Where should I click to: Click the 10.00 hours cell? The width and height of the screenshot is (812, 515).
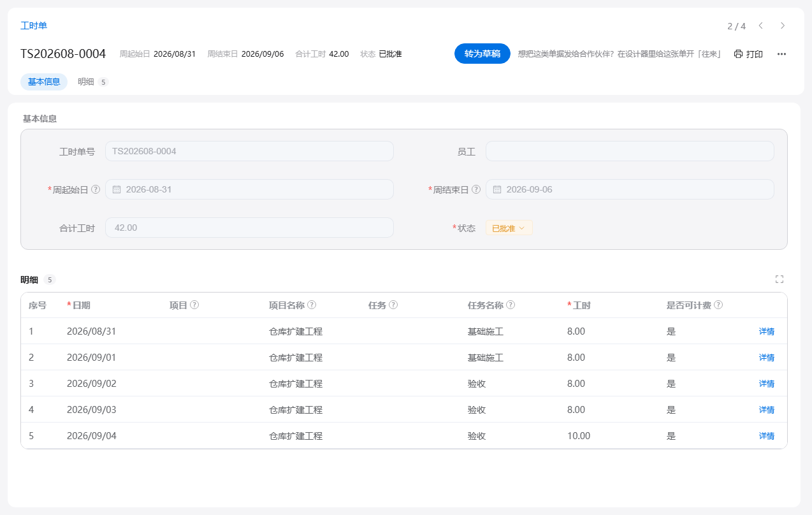point(579,436)
